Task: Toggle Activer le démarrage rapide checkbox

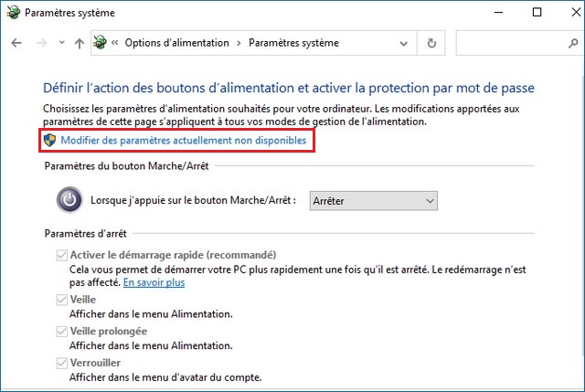Action: [62, 255]
